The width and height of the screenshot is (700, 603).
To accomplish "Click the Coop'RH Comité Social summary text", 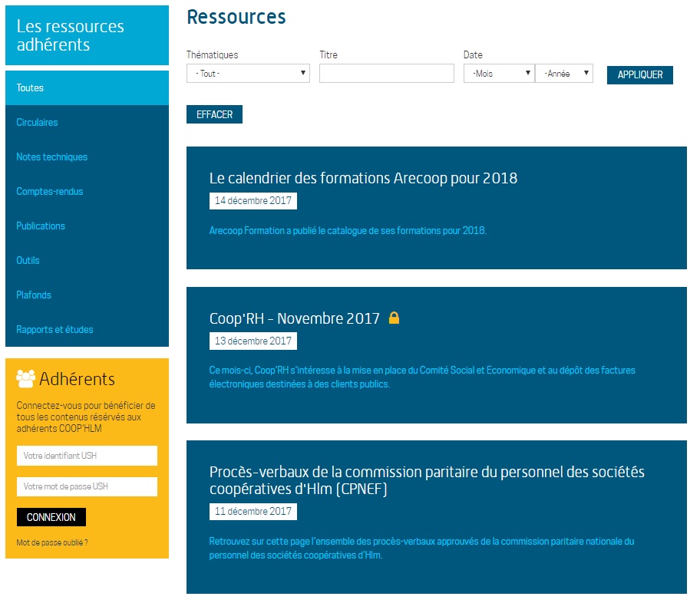I will coord(422,377).
